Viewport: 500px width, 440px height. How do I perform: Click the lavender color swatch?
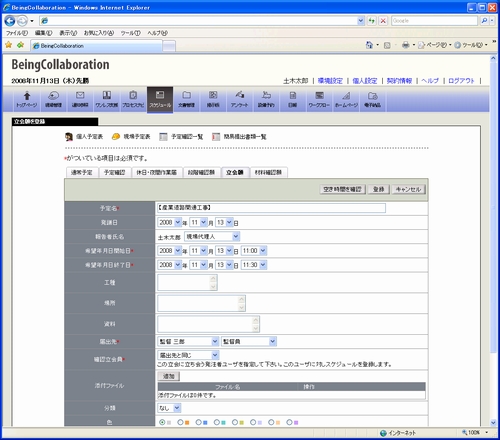(x=259, y=423)
